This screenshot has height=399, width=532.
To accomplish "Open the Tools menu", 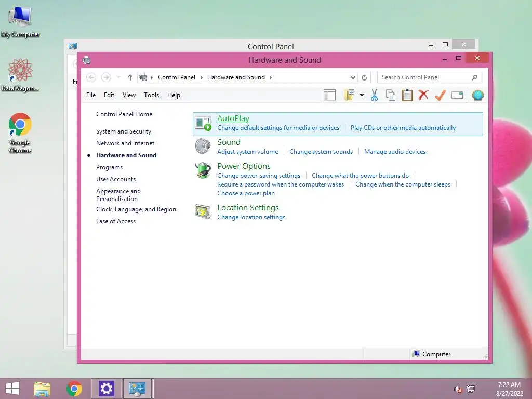I will click(151, 95).
